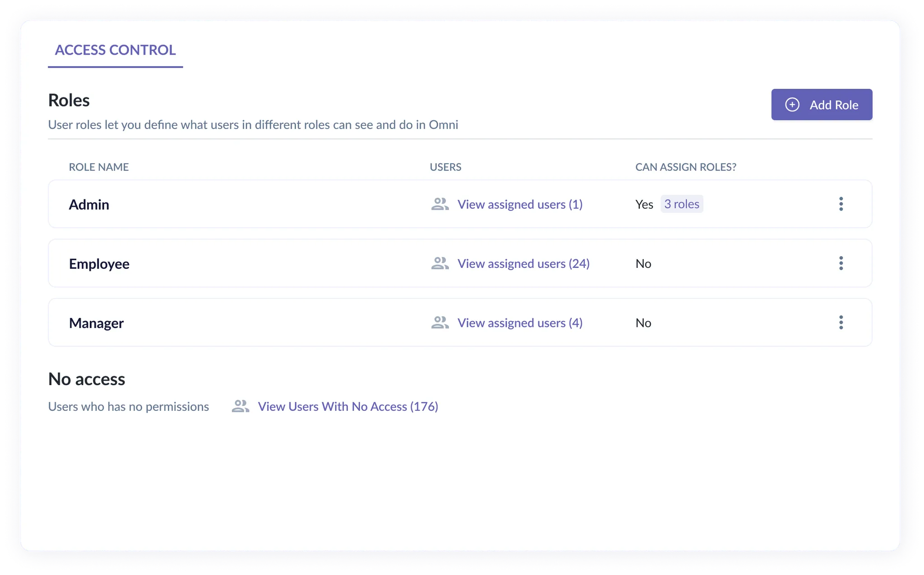Open the Admin row three-dot menu
The image size is (924, 575).
[x=841, y=204]
